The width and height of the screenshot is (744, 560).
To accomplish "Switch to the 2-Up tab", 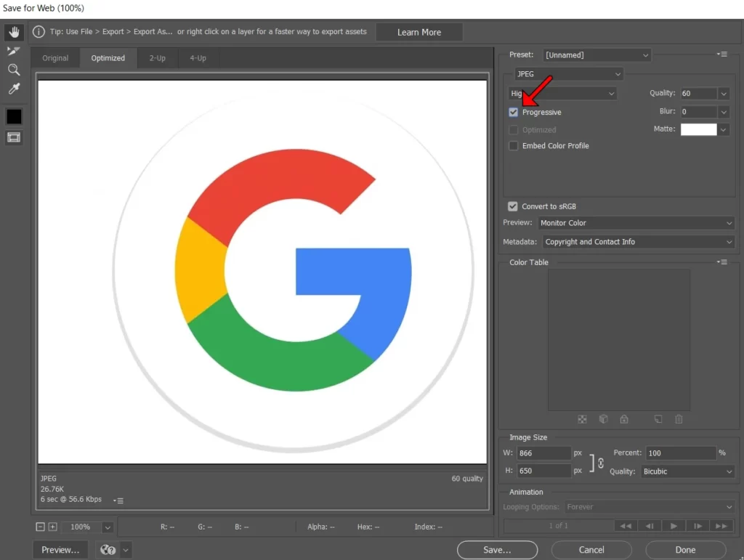I will 158,58.
